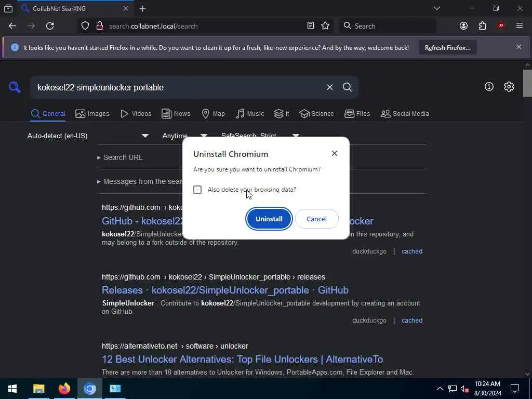Close the Uninstall Chromium dialog
Screen dimensions: 532x399
click(334, 153)
